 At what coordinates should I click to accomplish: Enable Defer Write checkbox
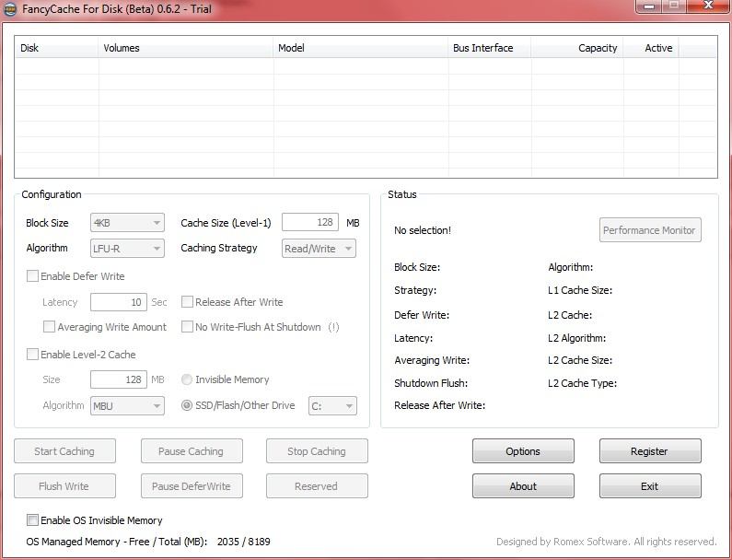[x=32, y=276]
